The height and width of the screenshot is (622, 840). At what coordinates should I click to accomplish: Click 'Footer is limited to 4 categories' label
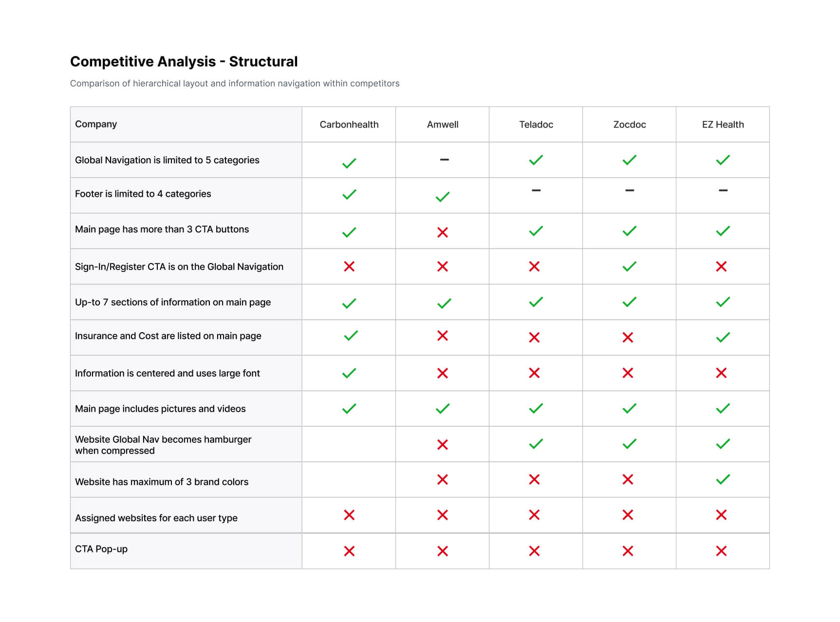tap(143, 194)
